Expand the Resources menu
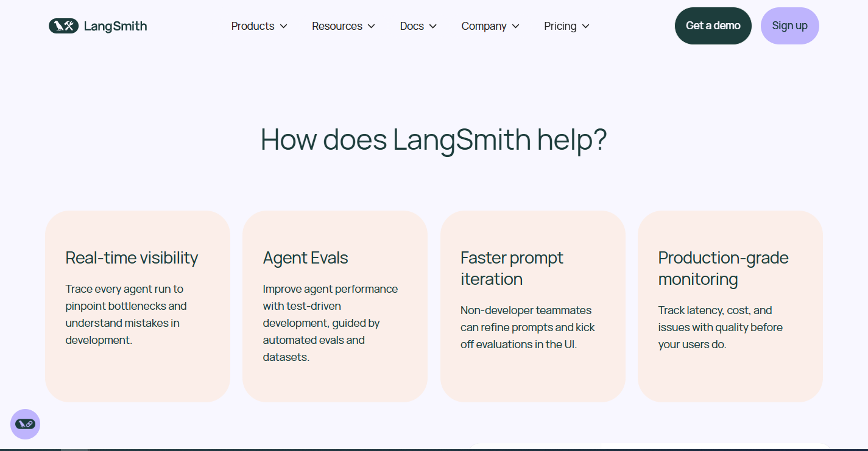 [x=344, y=26]
